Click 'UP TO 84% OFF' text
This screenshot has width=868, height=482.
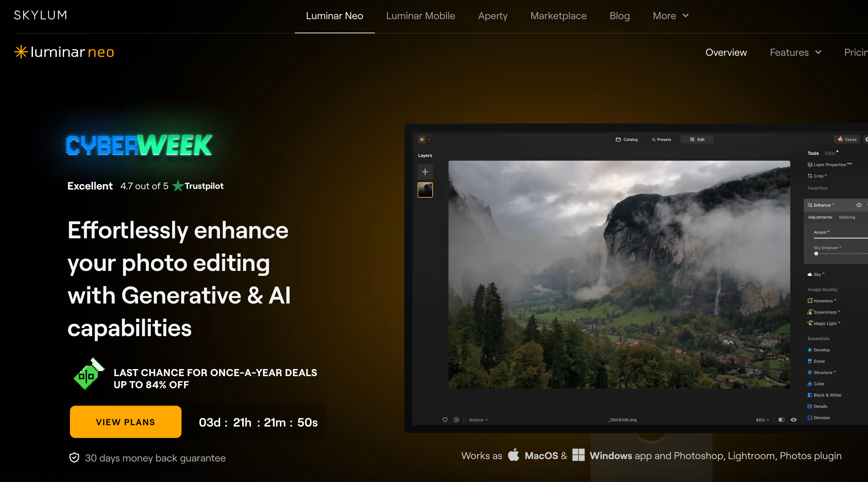pyautogui.click(x=151, y=385)
